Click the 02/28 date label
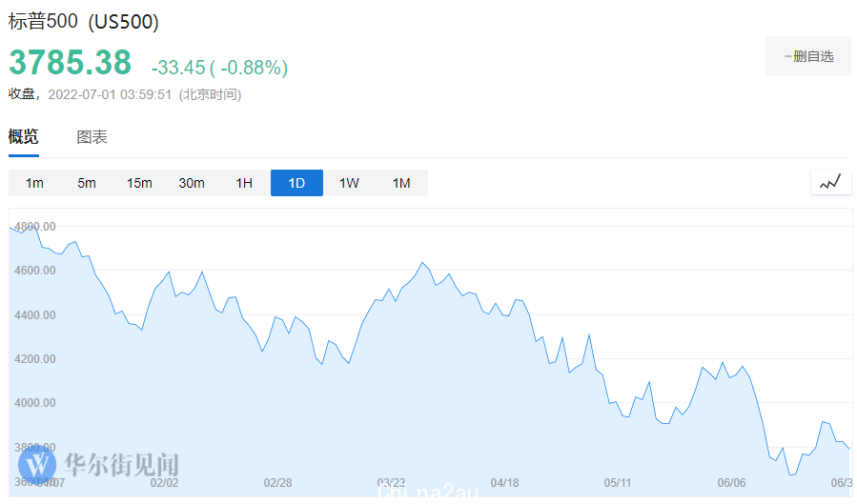Screen dimensions: 857x504 277,483
